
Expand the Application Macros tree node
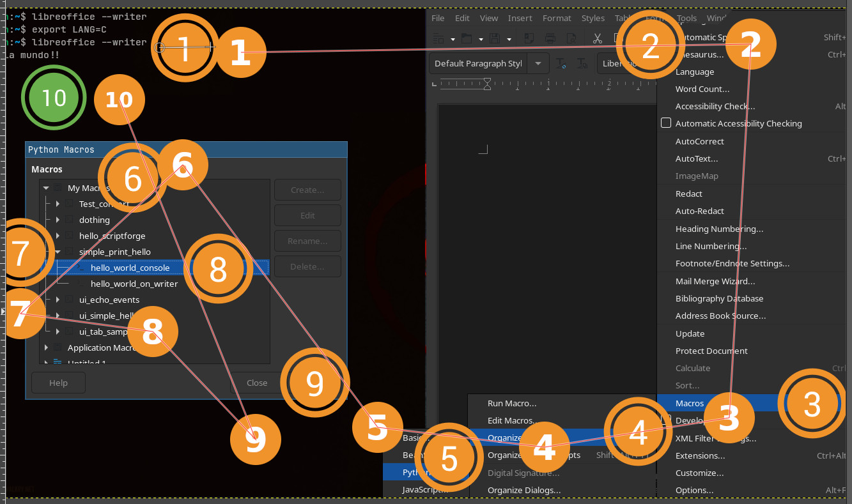pos(46,347)
